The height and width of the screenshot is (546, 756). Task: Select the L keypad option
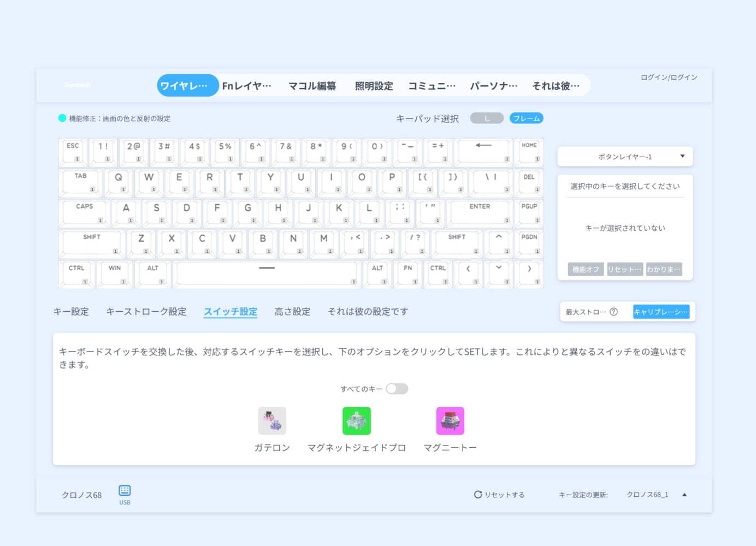(x=487, y=118)
